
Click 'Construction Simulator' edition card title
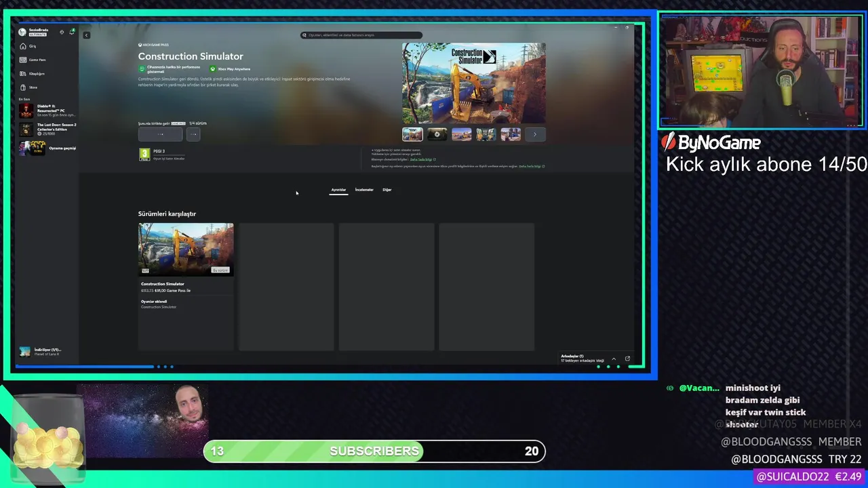pyautogui.click(x=163, y=284)
